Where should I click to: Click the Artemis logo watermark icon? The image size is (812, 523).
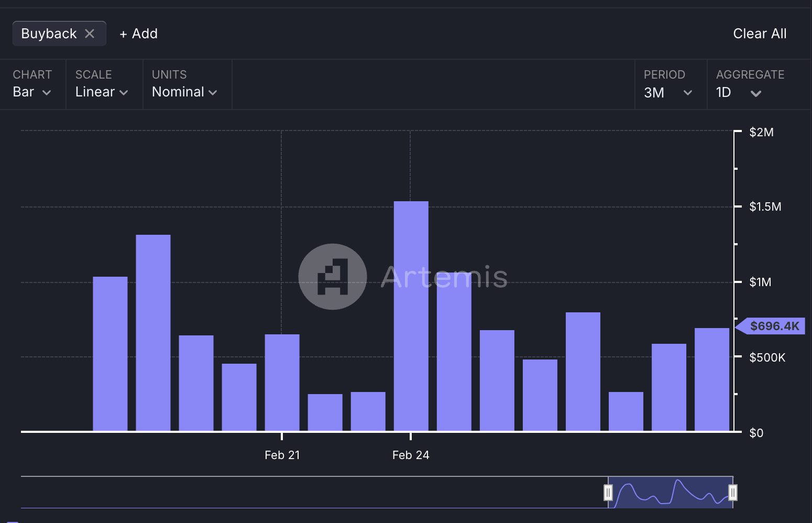pos(332,277)
